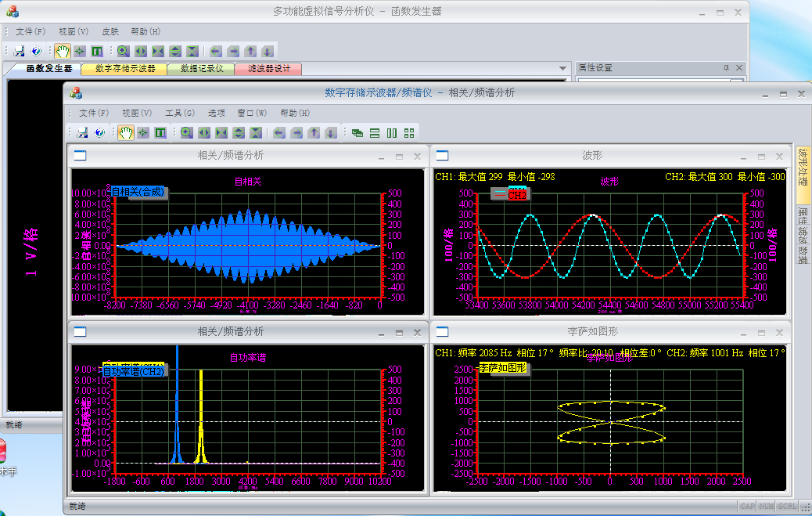The height and width of the screenshot is (516, 812).
Task: Pin the 属性设置 panel with pushpin icon
Action: (726, 68)
